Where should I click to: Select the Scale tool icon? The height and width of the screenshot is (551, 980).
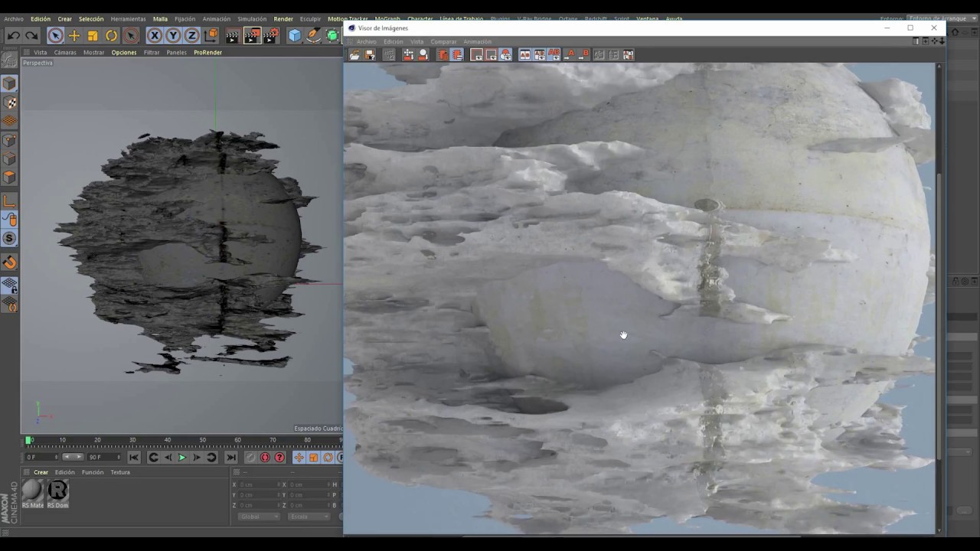click(93, 35)
